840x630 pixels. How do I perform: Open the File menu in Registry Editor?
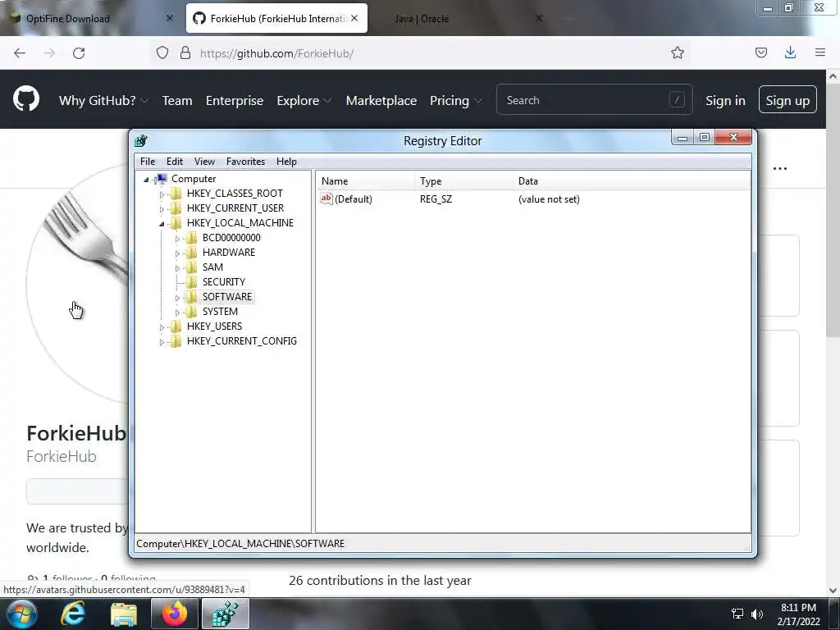click(148, 162)
